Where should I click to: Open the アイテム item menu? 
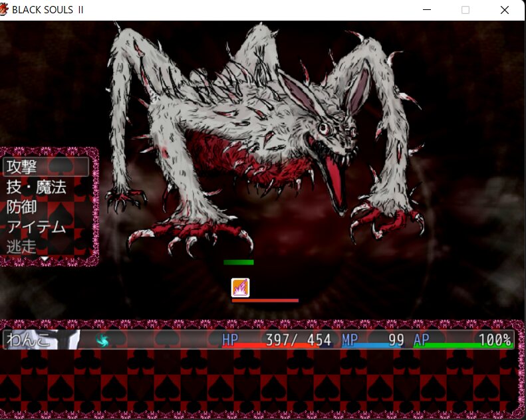tap(36, 227)
